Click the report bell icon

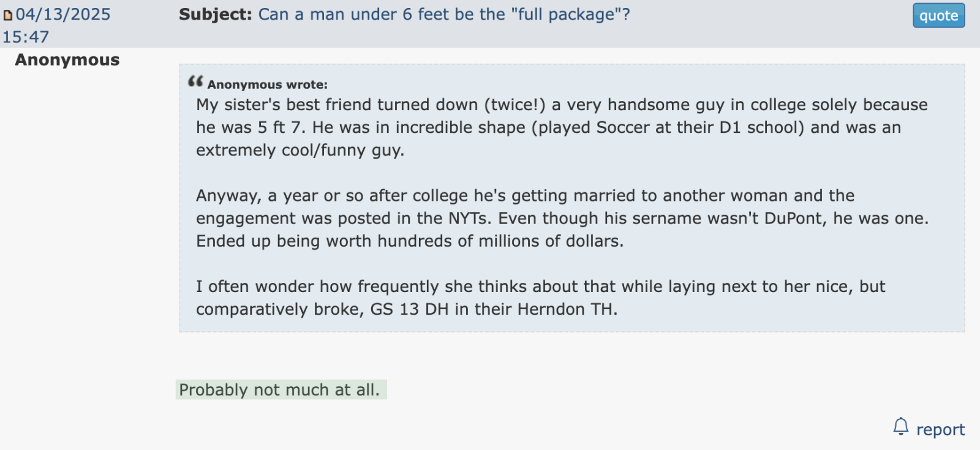click(x=900, y=426)
